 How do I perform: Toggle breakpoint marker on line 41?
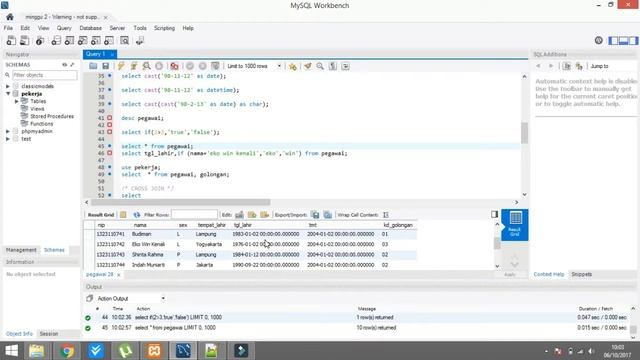click(x=109, y=118)
